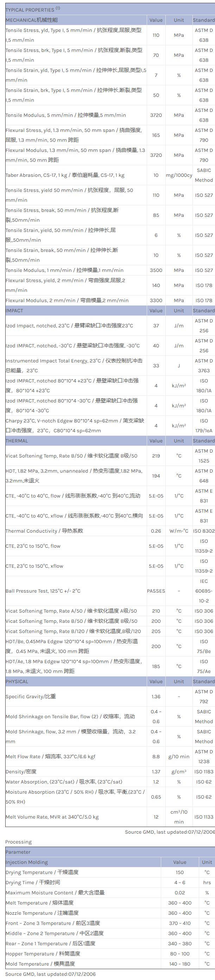Select the Parameter header row

(x=18, y=852)
